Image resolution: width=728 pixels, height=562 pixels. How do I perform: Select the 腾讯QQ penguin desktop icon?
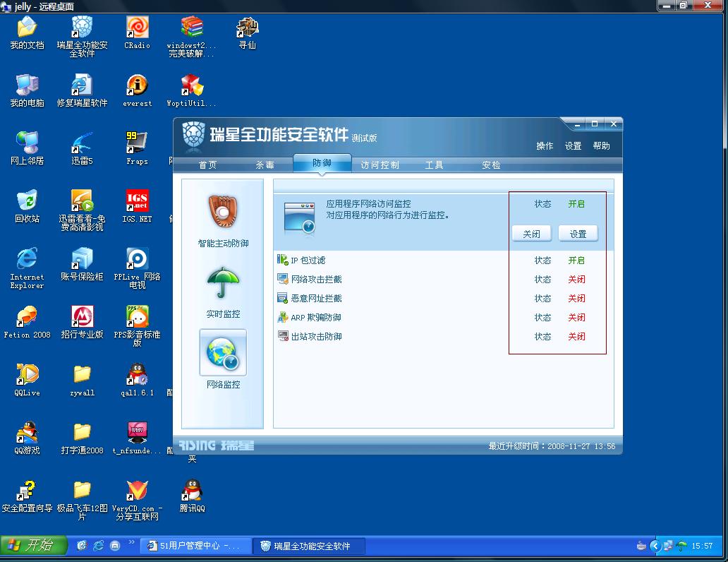point(192,490)
